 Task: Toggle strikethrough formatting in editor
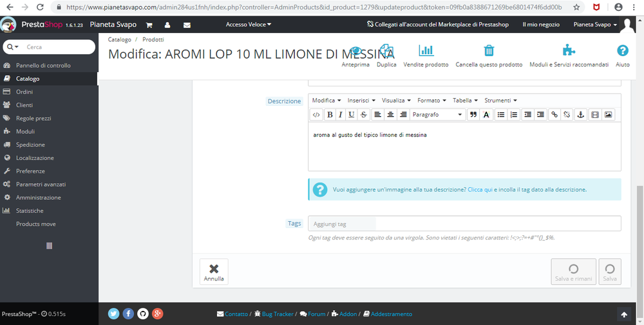(363, 115)
